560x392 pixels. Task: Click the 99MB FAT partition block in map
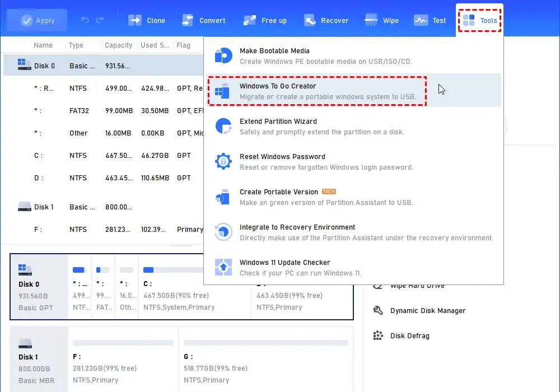click(103, 287)
